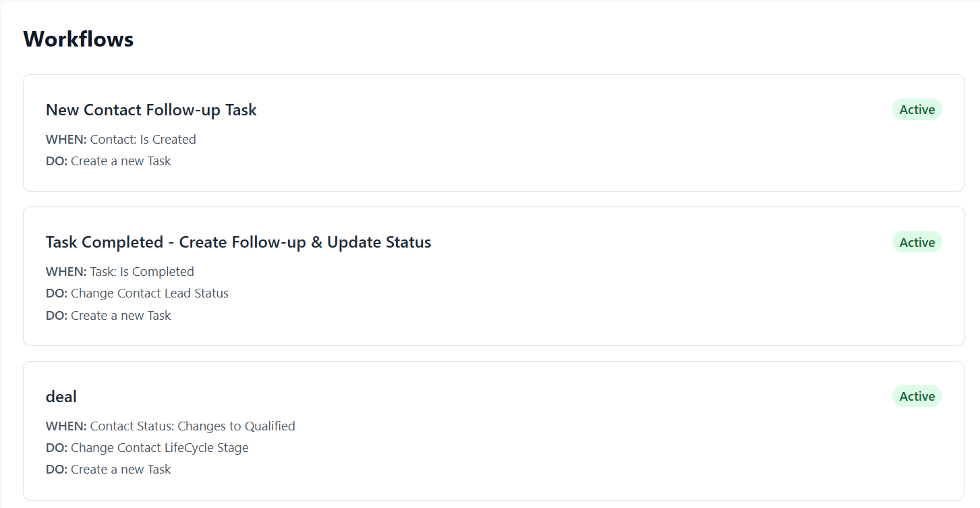Viewport: 980px width, 508px height.
Task: Click the Change Contact LifeCycle Stage action
Action: pos(147,447)
